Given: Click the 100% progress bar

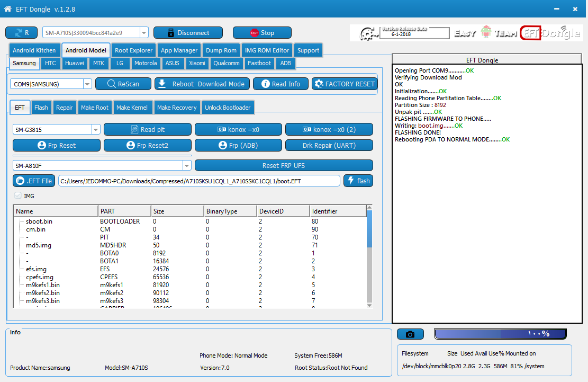Looking at the screenshot, I should (500, 334).
